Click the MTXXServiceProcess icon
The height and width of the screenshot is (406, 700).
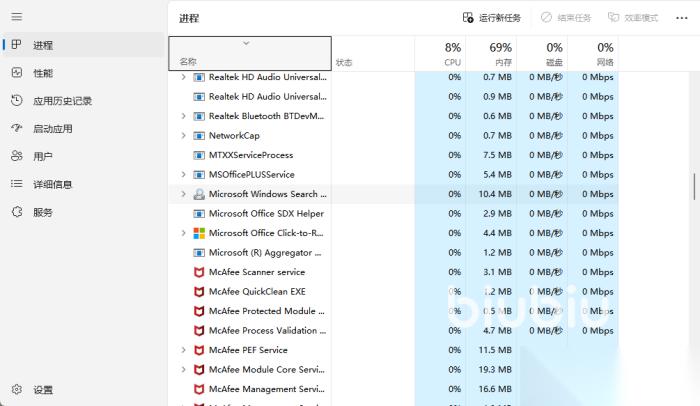[x=199, y=155]
